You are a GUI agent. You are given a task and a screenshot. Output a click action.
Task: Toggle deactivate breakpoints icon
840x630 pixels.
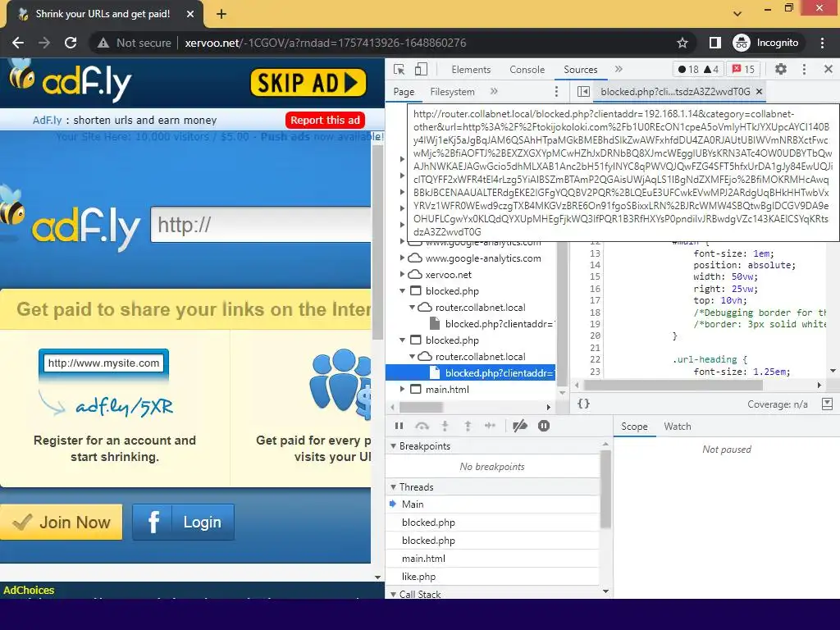click(x=520, y=426)
